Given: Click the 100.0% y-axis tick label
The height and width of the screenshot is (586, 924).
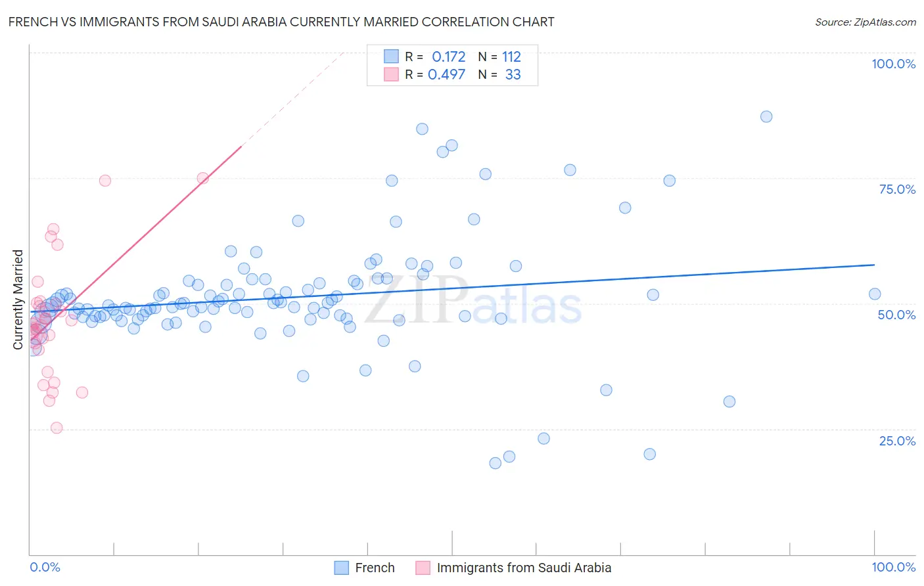Looking at the screenshot, I should 893,64.
